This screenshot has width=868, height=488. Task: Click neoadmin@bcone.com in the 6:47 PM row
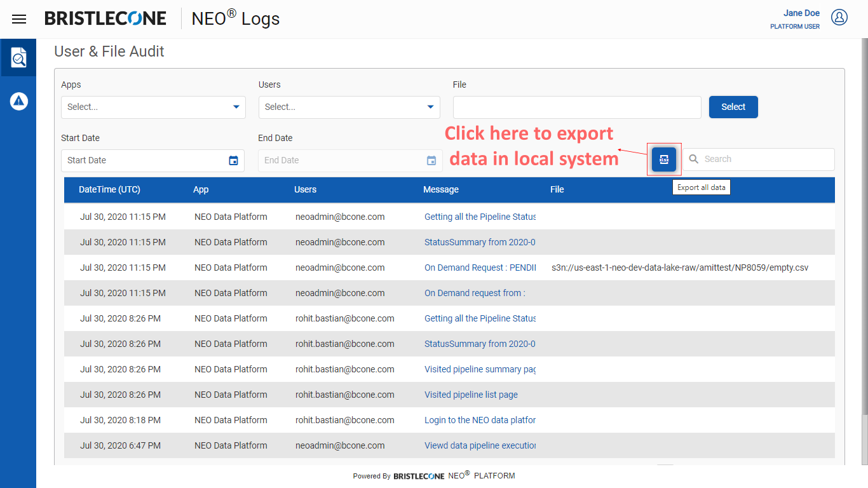point(340,445)
